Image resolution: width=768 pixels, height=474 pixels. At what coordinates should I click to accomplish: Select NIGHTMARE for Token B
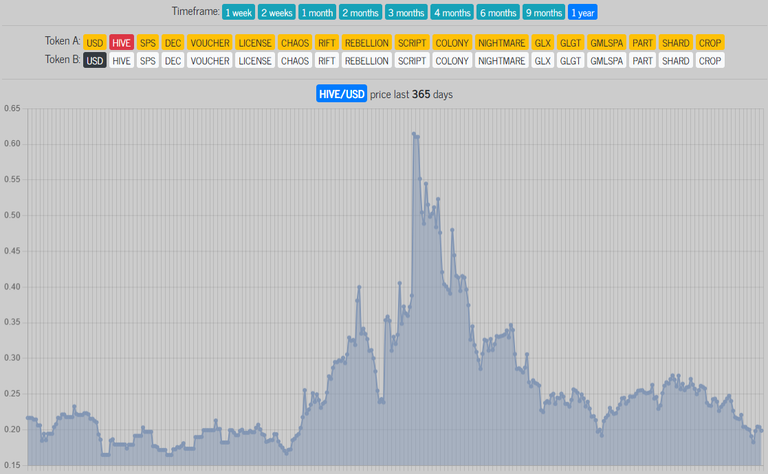502,61
